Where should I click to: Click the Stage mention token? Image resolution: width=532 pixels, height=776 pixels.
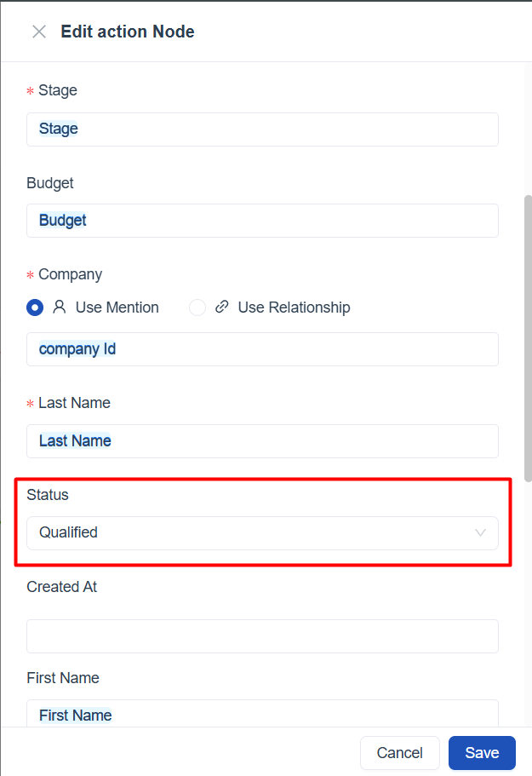58,129
